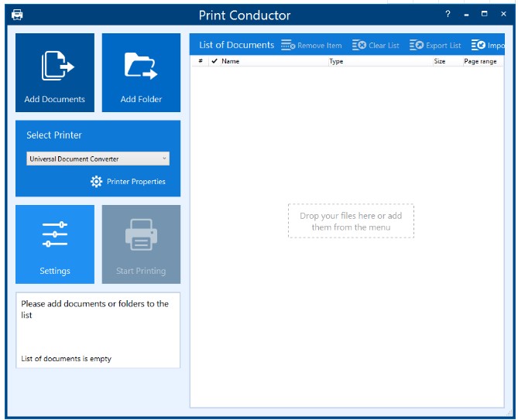Click the drop your files here area

pos(351,221)
